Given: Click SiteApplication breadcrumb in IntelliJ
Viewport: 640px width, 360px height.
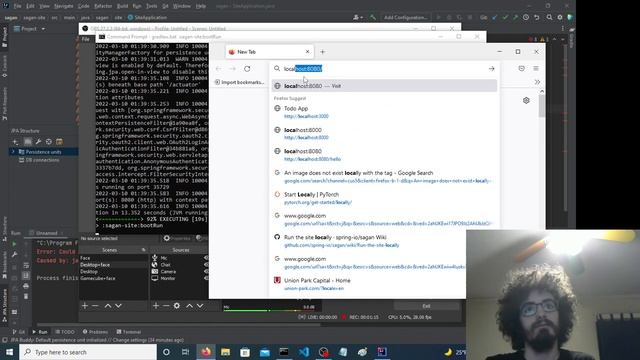Looking at the screenshot, I should pos(147,18).
